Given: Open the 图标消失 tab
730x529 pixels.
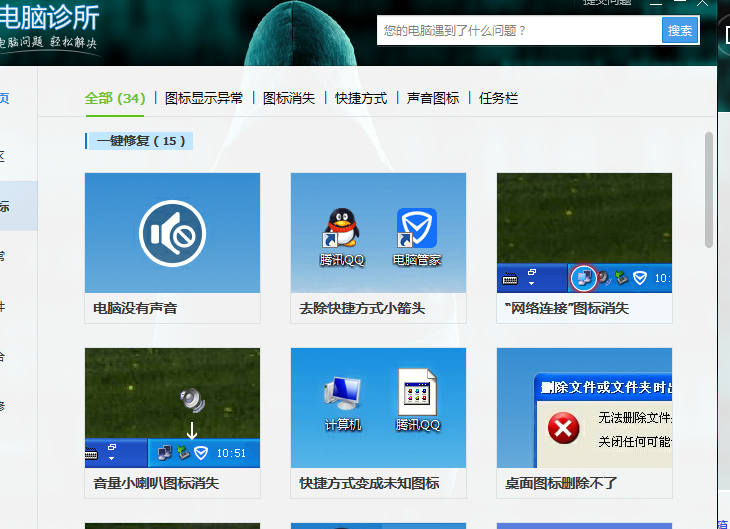Looking at the screenshot, I should pyautogui.click(x=289, y=98).
